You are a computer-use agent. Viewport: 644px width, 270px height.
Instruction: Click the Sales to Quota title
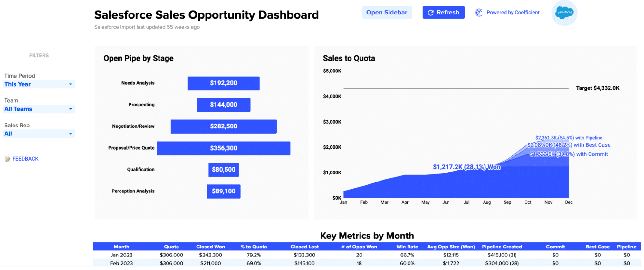pos(349,58)
